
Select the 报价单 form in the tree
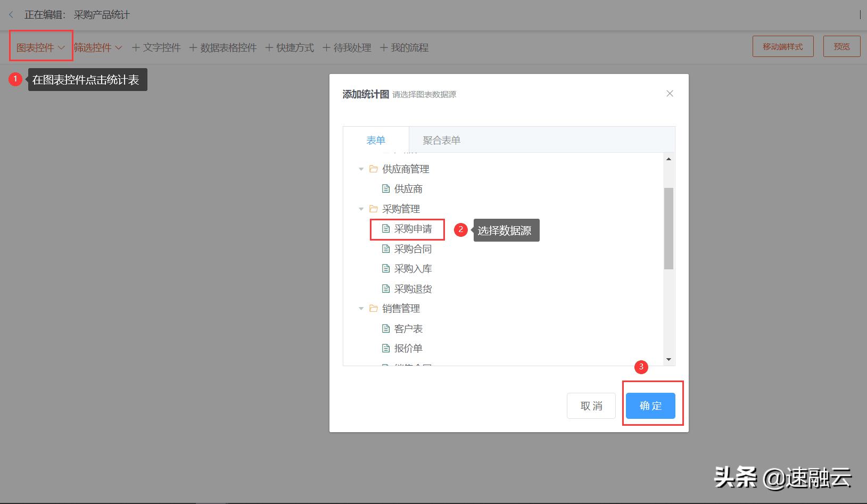coord(408,348)
